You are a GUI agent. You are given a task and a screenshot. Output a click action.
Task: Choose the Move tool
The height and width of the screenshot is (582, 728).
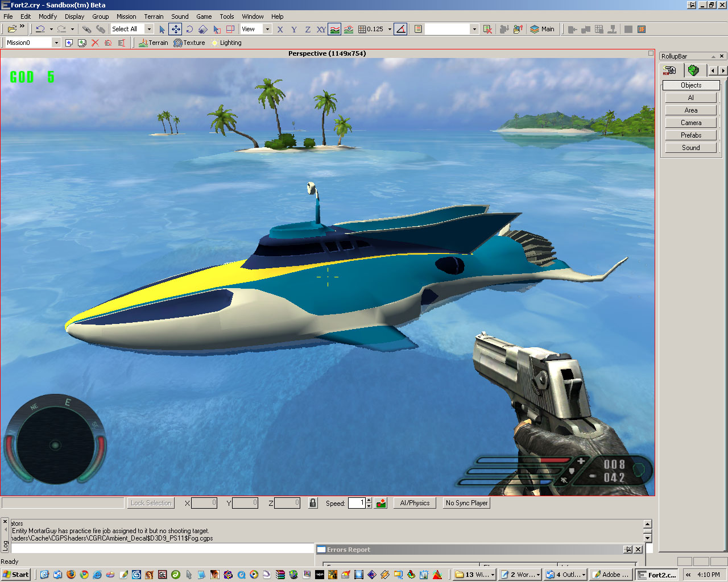pos(176,29)
